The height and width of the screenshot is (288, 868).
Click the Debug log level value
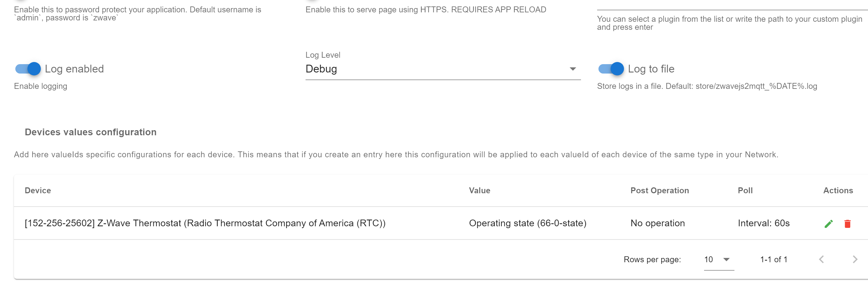pos(321,69)
